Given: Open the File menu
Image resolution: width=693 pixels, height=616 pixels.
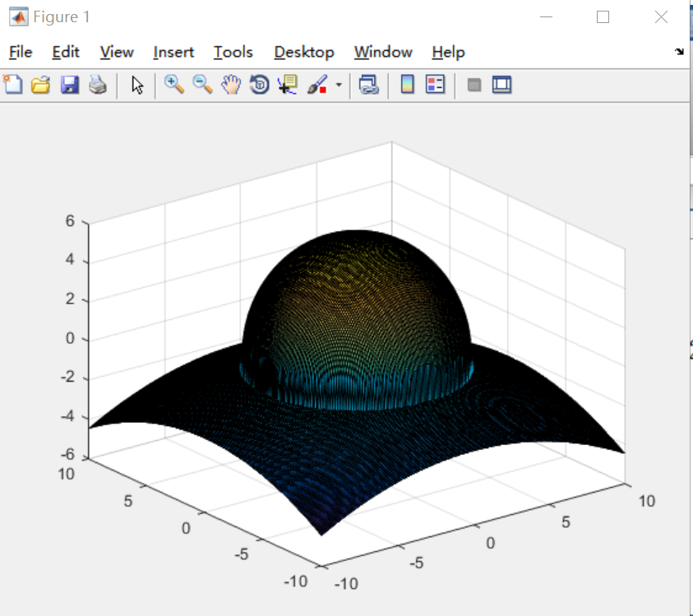Looking at the screenshot, I should (19, 52).
